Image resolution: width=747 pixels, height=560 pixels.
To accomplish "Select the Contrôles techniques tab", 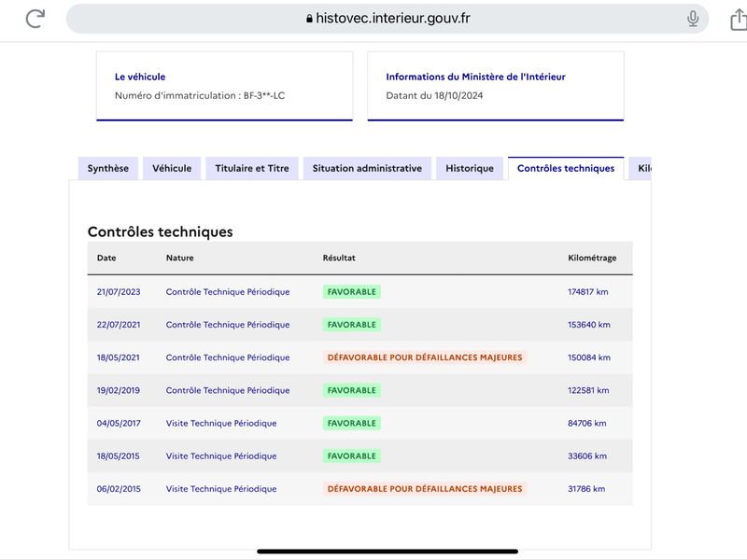I will coord(566,168).
